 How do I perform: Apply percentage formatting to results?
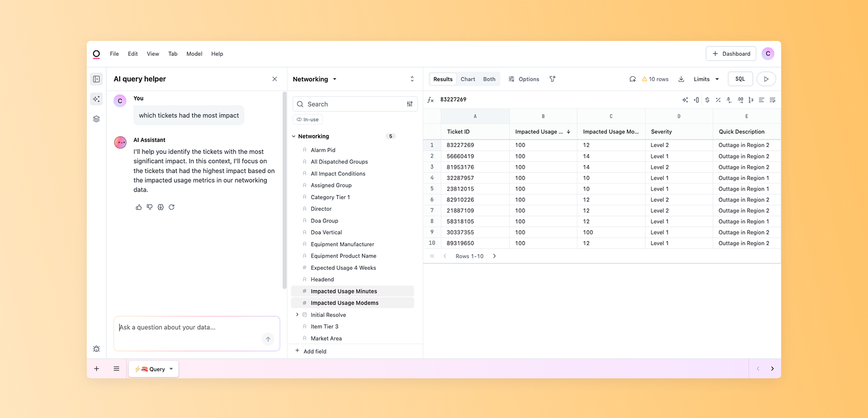pyautogui.click(x=718, y=100)
